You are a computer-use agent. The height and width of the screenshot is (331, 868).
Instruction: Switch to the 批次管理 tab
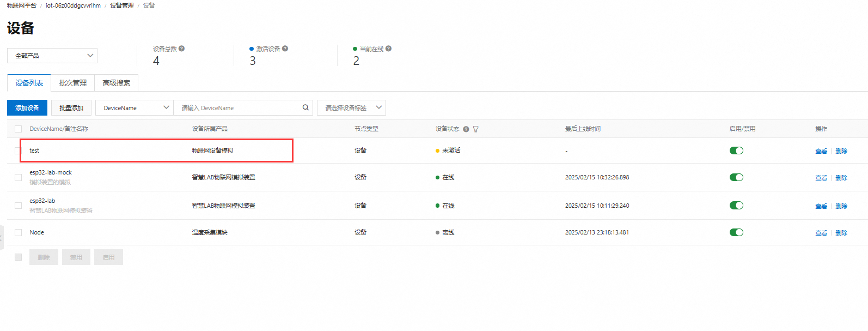pyautogui.click(x=72, y=83)
